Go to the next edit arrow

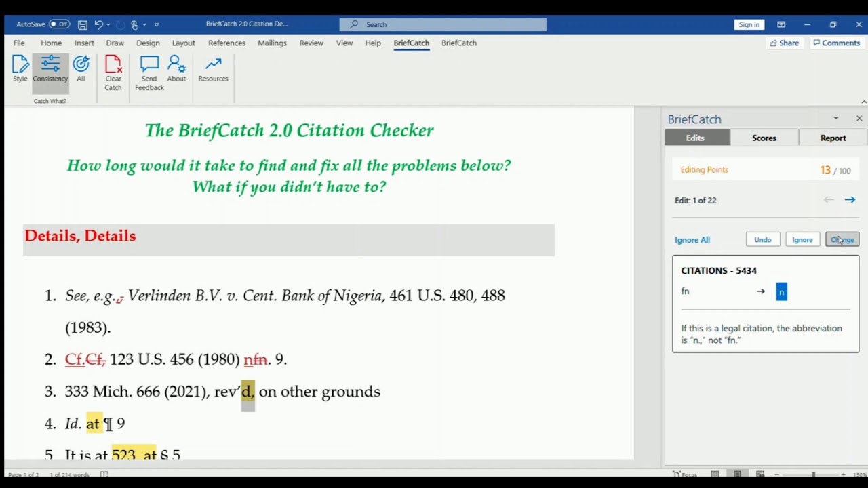pos(850,200)
